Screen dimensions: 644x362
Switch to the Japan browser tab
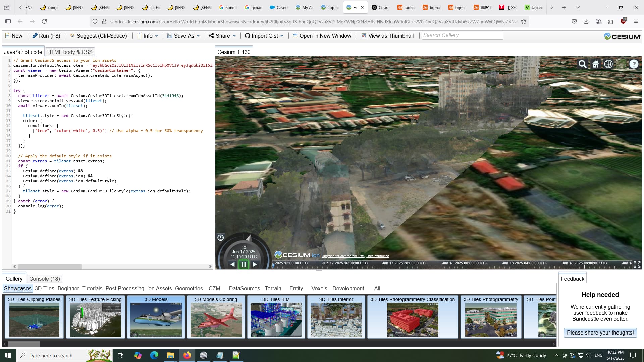point(534,7)
